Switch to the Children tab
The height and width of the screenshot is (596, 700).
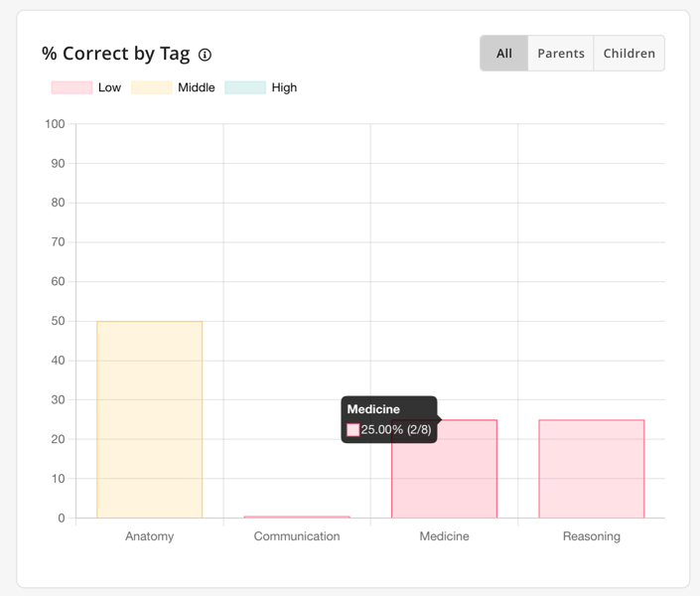coord(630,54)
